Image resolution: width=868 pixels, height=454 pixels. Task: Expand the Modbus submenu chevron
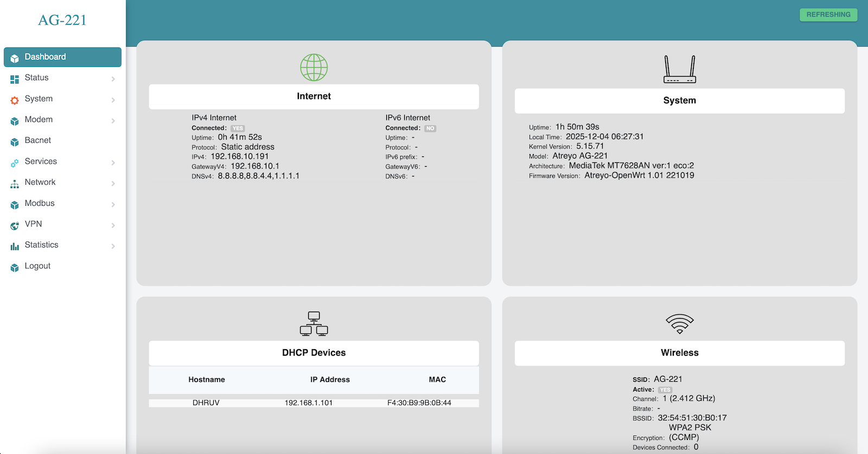(113, 205)
